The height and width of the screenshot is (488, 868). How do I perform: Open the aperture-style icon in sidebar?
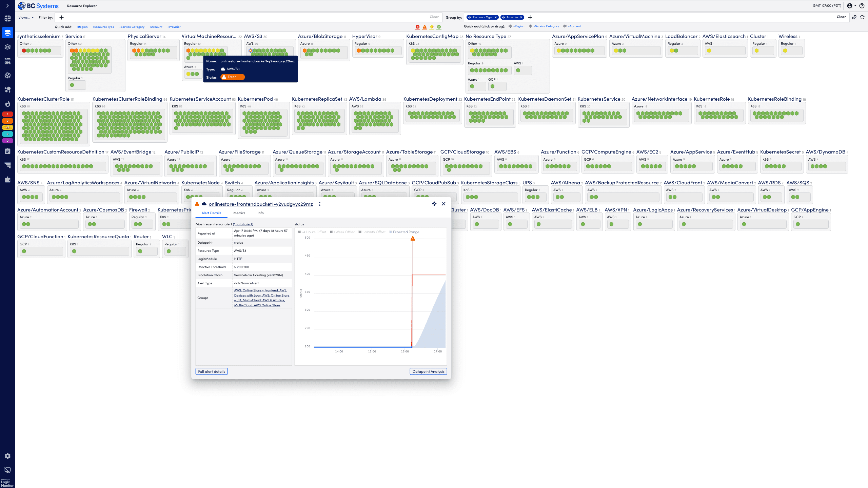(x=7, y=76)
